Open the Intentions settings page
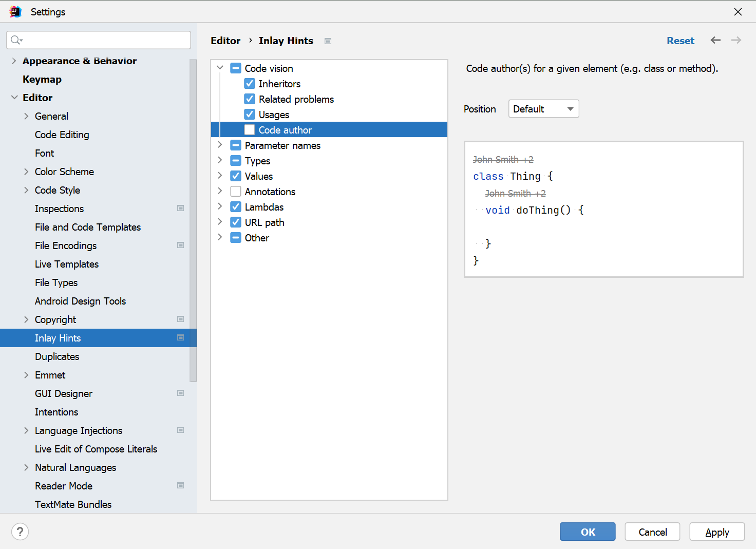 (56, 412)
